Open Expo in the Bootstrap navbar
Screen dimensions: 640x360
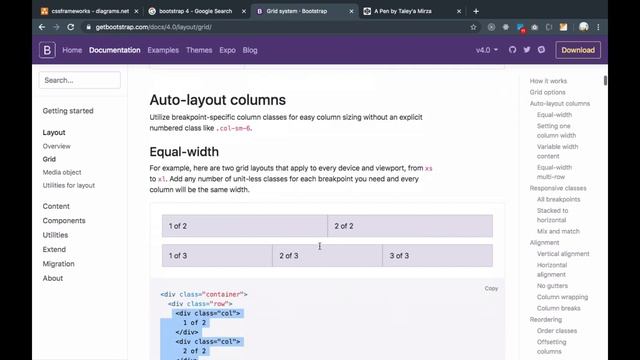click(227, 50)
